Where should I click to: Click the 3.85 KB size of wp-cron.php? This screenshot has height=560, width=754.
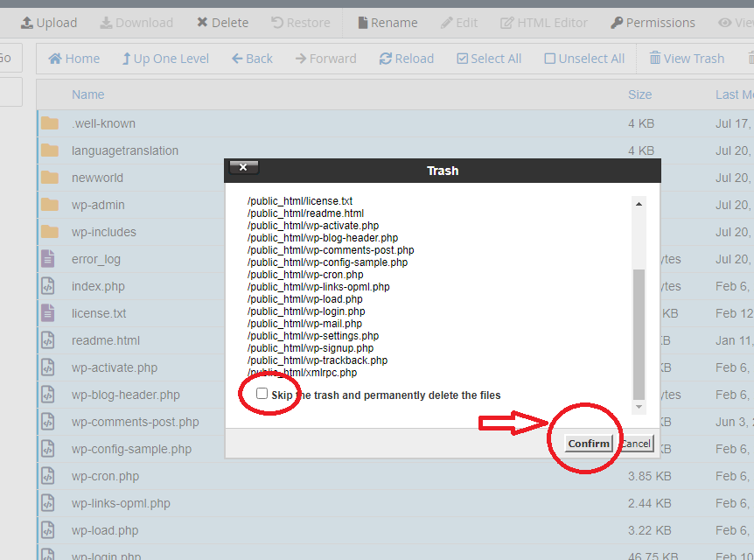tap(649, 476)
